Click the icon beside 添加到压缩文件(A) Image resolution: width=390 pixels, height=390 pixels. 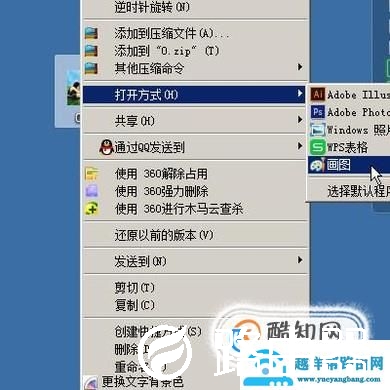[91, 33]
